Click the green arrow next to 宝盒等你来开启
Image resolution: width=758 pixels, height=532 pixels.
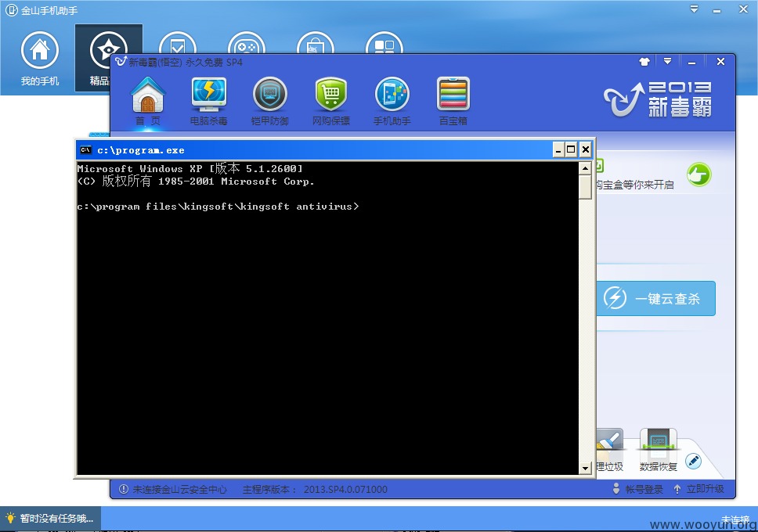(698, 174)
